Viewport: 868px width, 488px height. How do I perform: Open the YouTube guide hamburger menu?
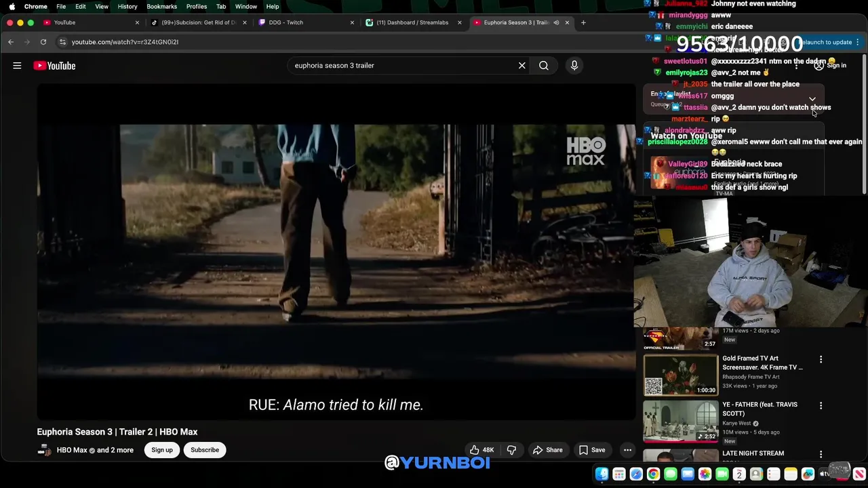coord(17,66)
